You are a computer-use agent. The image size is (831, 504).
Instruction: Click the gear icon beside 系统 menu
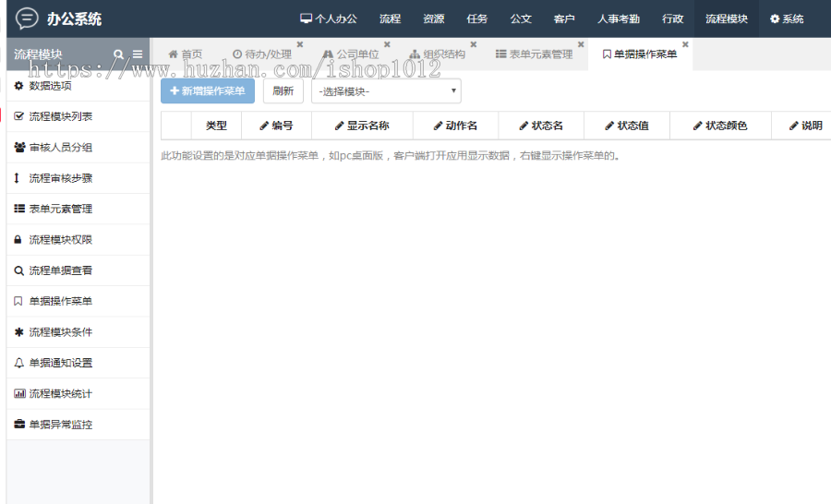click(775, 18)
